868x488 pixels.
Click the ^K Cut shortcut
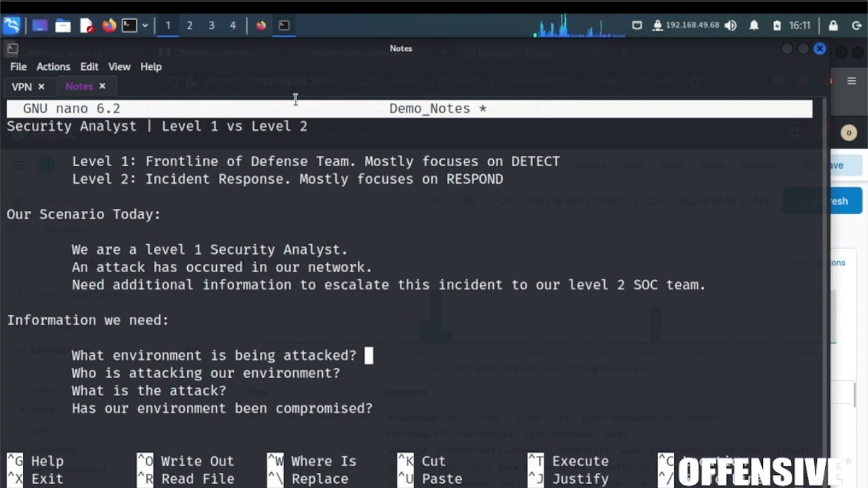(422, 461)
